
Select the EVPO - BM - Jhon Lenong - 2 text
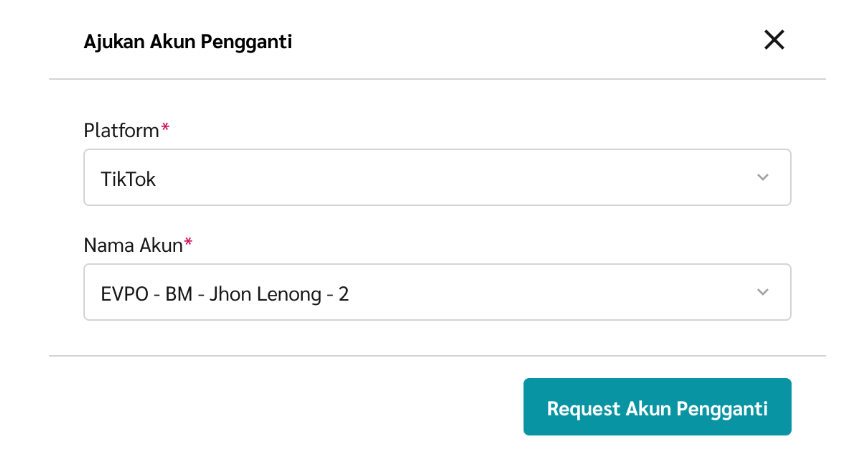coord(225,294)
